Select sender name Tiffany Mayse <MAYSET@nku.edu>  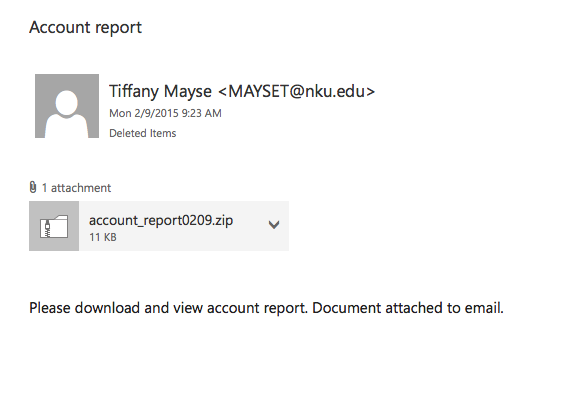click(242, 91)
